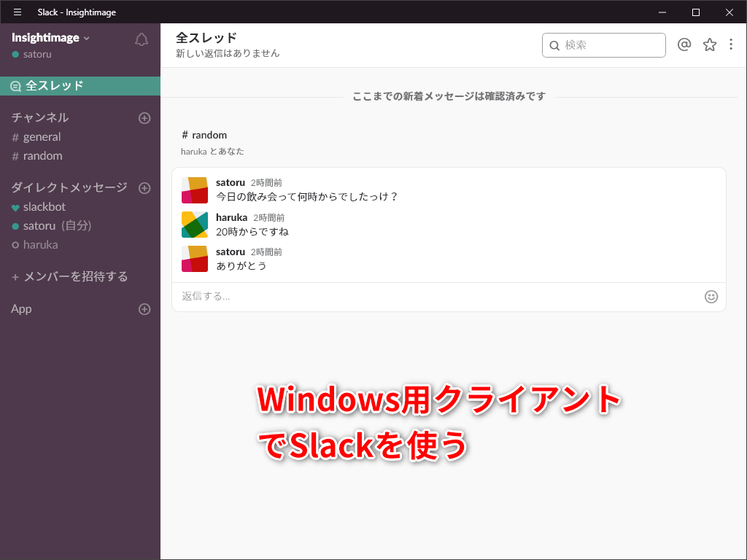Add an App with plus icon

[144, 309]
